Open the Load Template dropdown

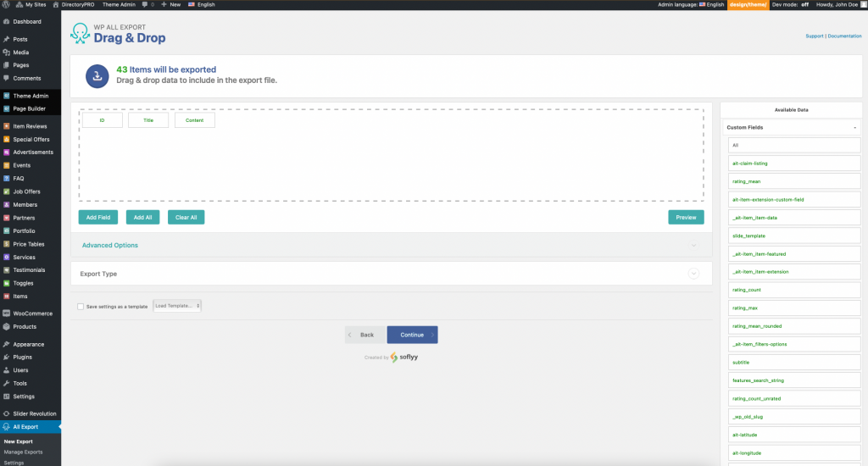177,305
